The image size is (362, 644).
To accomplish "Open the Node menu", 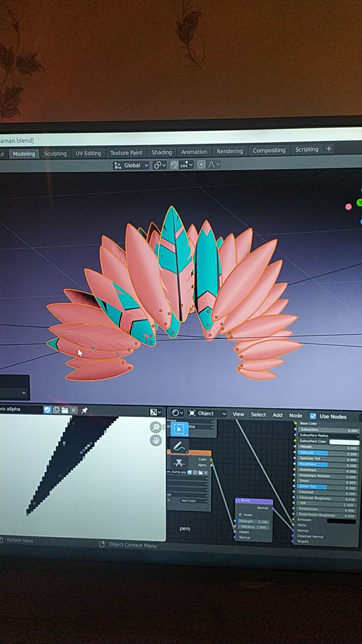I will pos(296,416).
